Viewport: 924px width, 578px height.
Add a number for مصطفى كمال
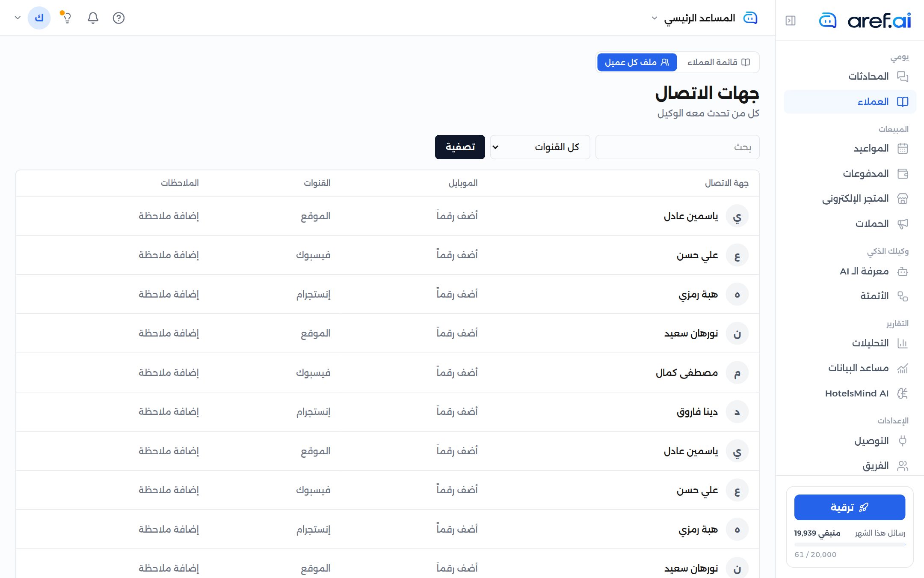click(457, 372)
